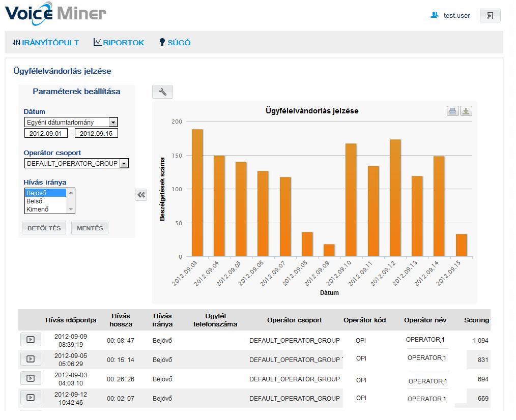The width and height of the screenshot is (516, 420).
Task: Print the chart using printer icon
Action: pos(453,111)
